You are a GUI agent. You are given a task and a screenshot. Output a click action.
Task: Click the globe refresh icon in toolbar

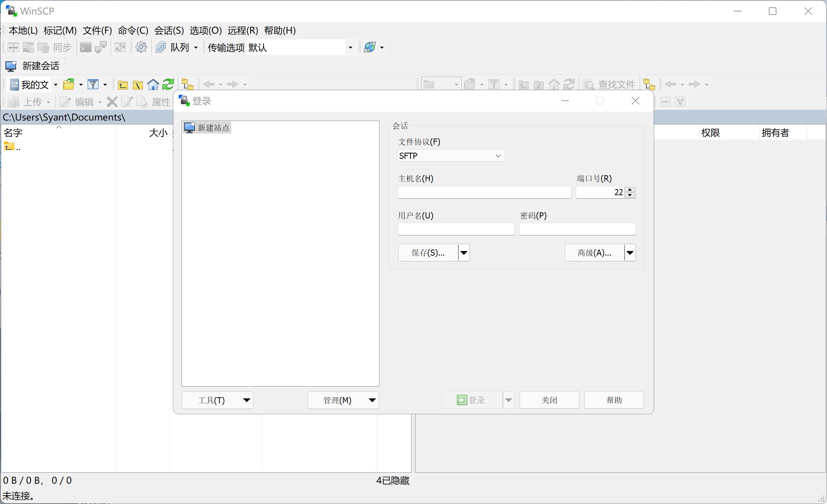click(370, 47)
